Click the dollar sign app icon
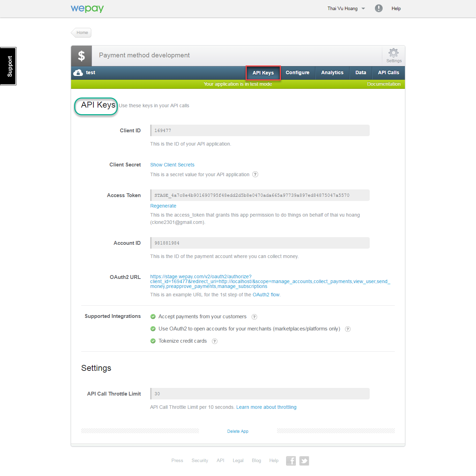This screenshot has height=476, width=476. point(82,56)
